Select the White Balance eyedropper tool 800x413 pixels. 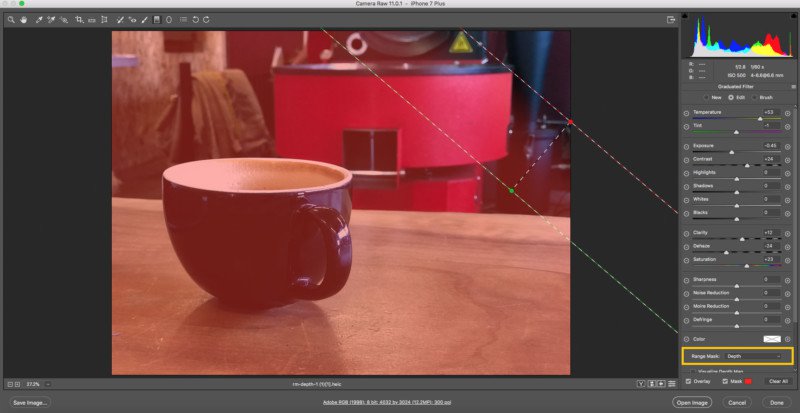click(x=39, y=20)
